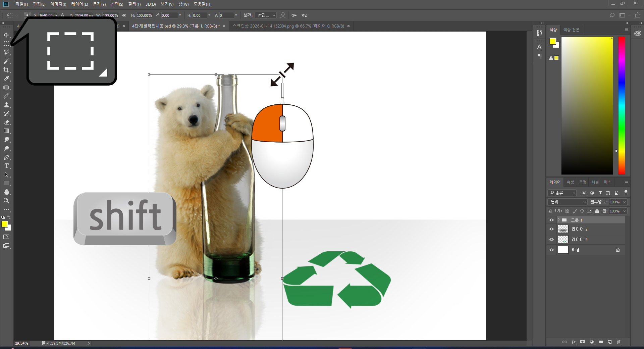Open the 보간 interpolation dropdown
644x349 pixels.
tap(266, 15)
